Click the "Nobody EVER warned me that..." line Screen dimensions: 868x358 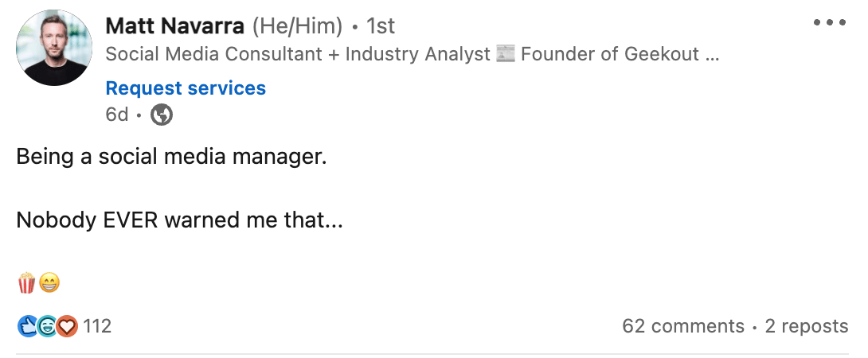(x=179, y=220)
